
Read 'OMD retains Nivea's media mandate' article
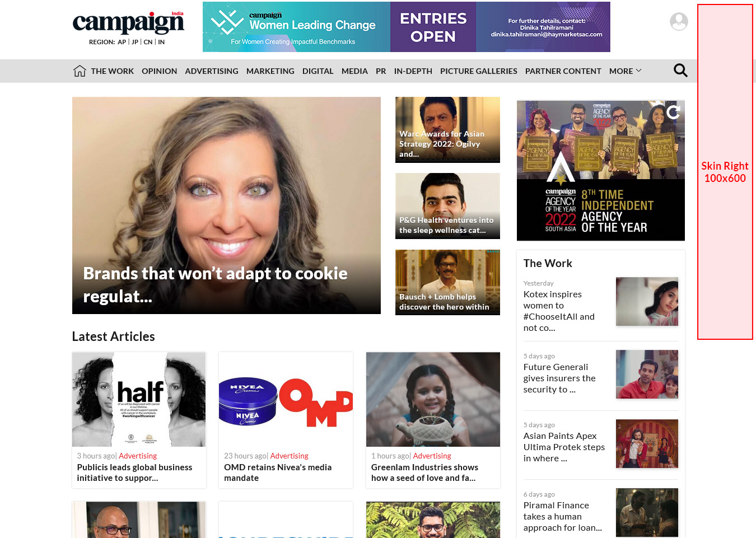[x=278, y=472]
